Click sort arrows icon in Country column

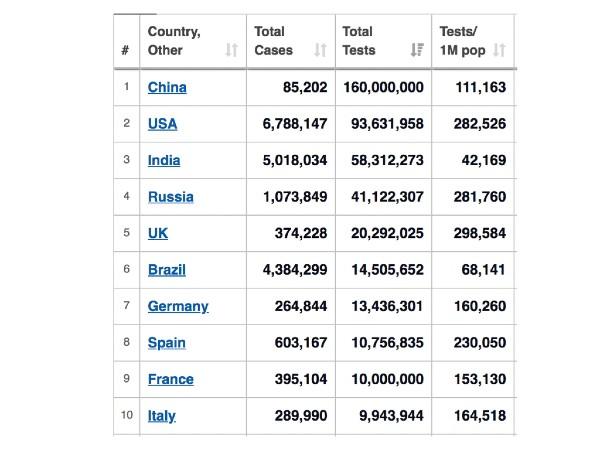click(x=231, y=50)
